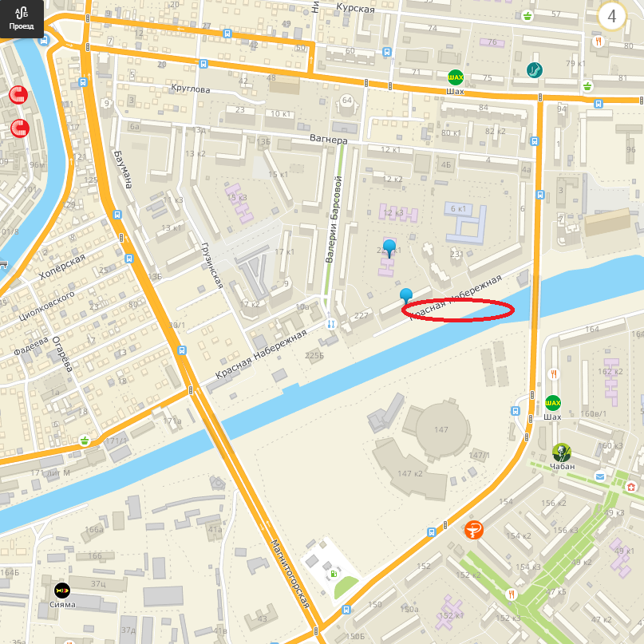
Task: Click the cafe icon at Валерии Барсовой
Action: [330, 325]
